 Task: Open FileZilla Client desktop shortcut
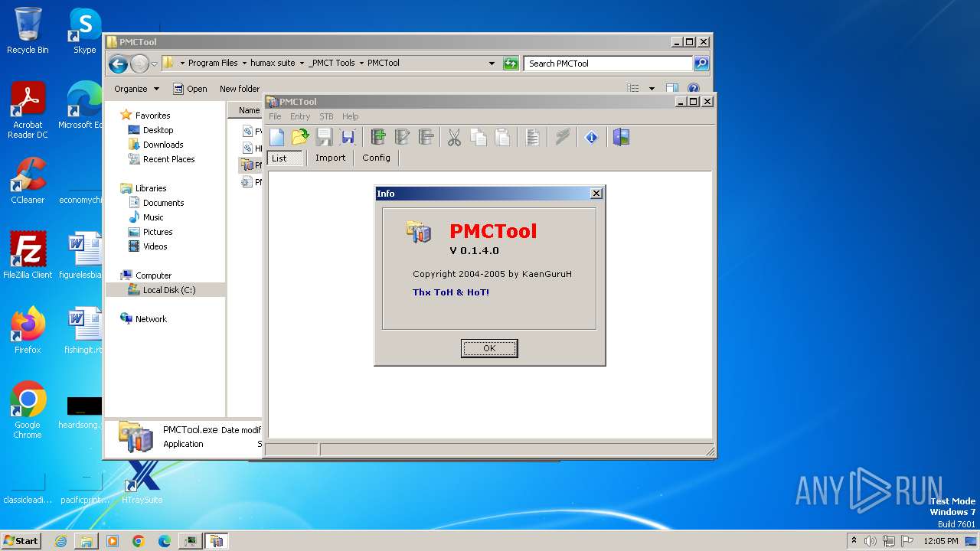click(x=28, y=255)
